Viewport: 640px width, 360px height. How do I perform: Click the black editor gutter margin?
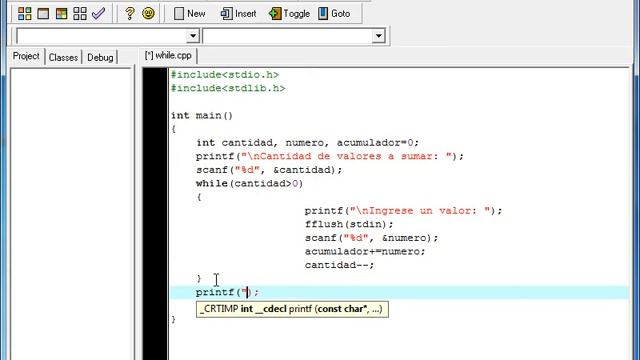tap(155, 214)
